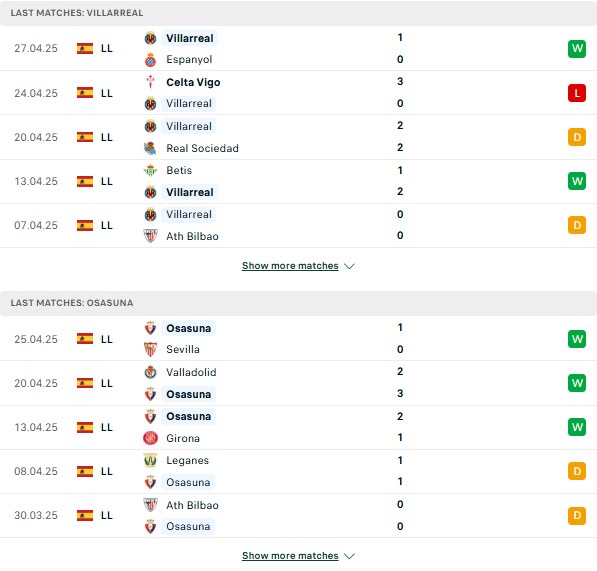Open Show more matches under Osasuna
This screenshot has width=597, height=571.
[290, 556]
